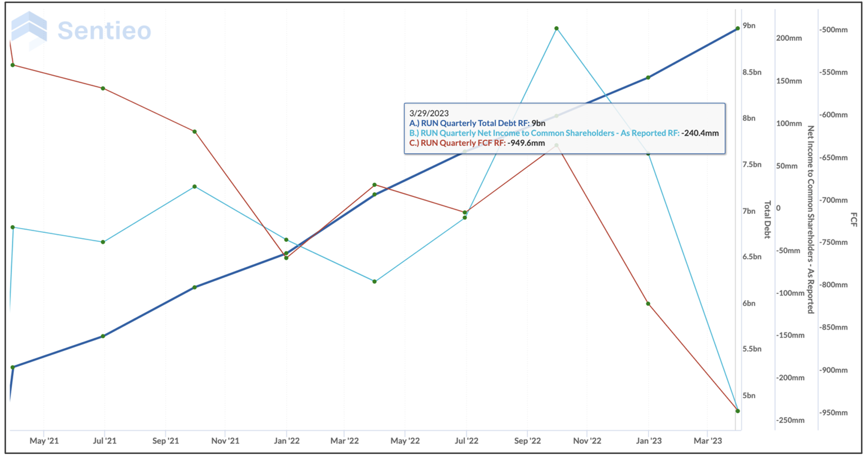Click the Jul '22 x-axis label
This screenshot has width=868, height=458.
coord(466,441)
